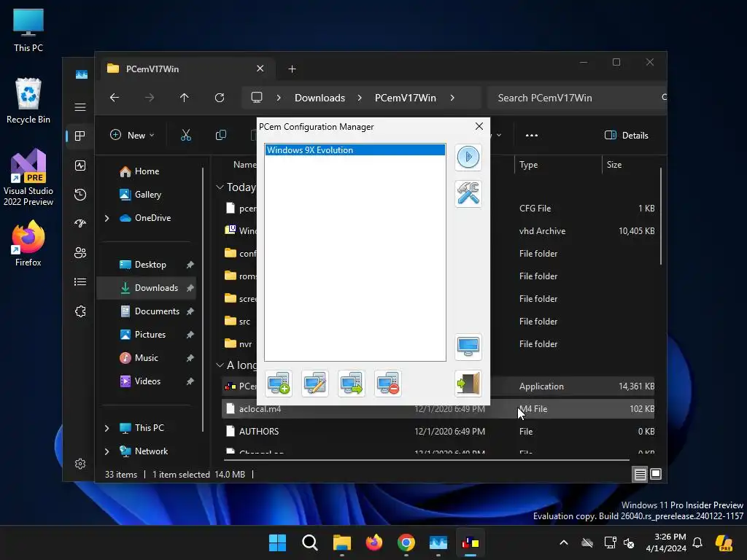Sort files by the Type column
The image size is (747, 560).
click(557, 165)
